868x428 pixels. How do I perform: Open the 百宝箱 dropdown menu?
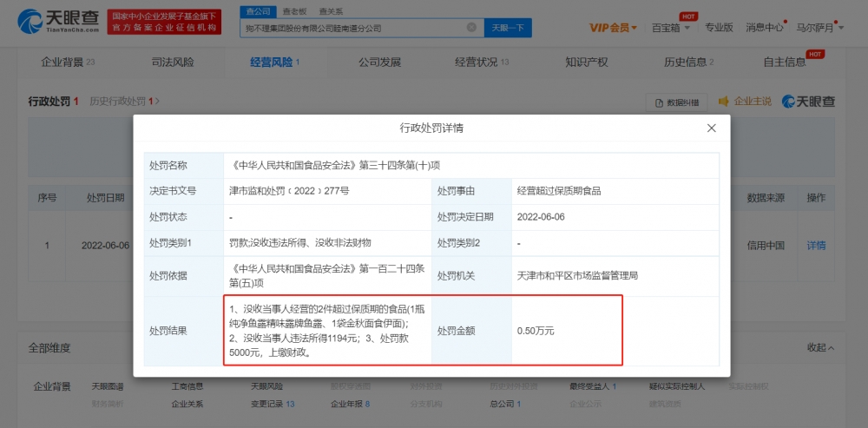pyautogui.click(x=670, y=27)
